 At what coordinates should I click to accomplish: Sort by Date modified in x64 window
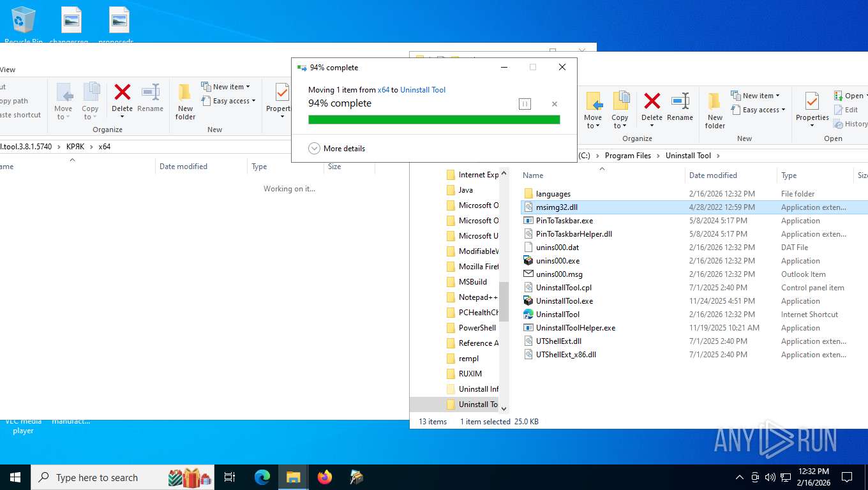click(x=201, y=167)
